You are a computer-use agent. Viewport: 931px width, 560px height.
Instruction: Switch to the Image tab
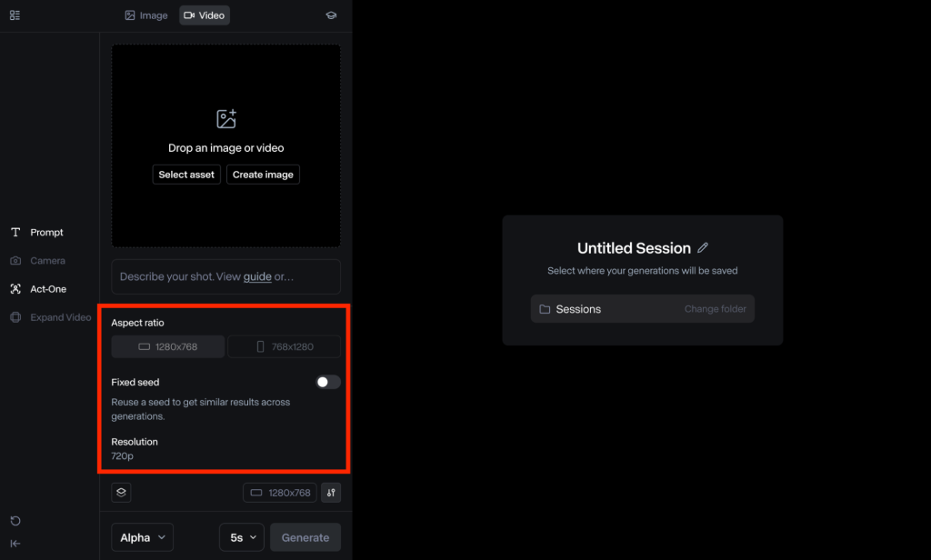click(146, 15)
